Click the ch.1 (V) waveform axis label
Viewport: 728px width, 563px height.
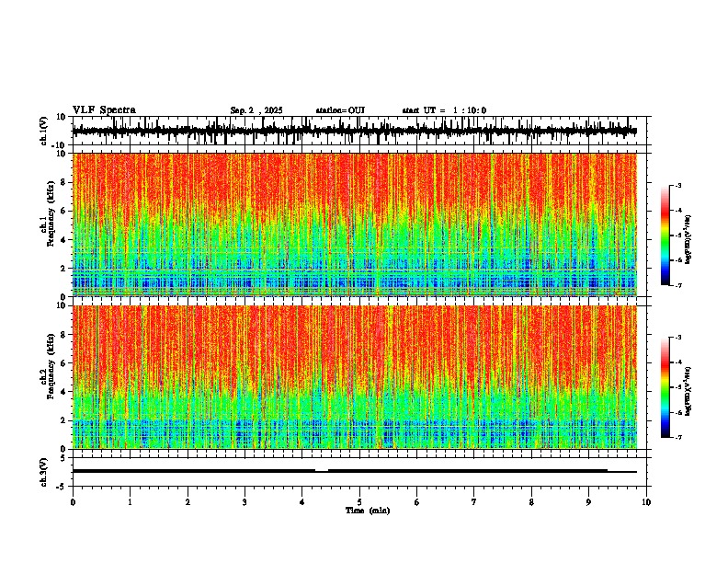(x=44, y=131)
